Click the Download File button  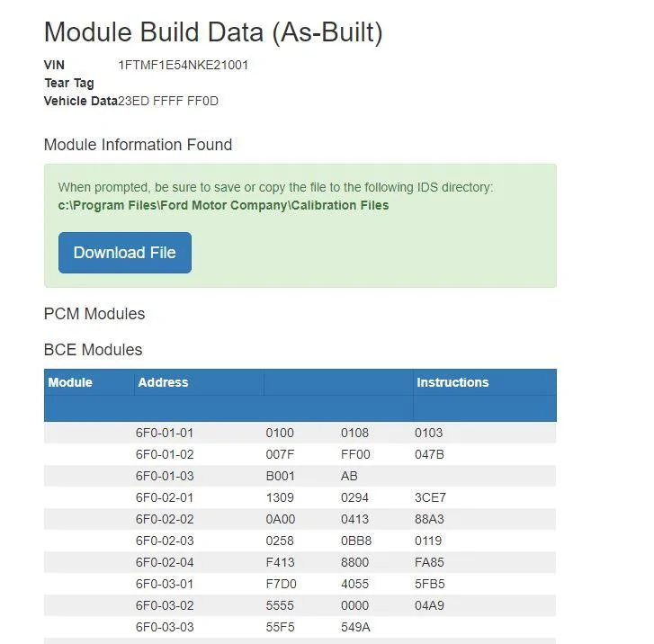click(x=125, y=253)
